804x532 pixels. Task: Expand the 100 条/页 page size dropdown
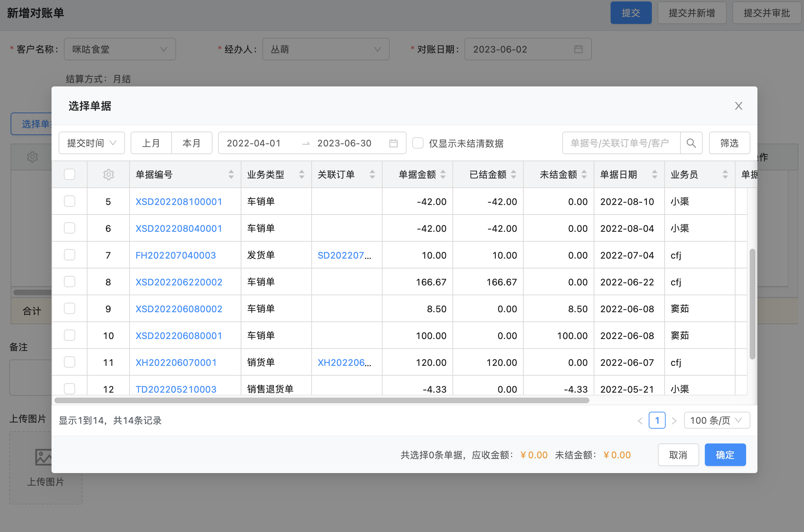point(716,421)
